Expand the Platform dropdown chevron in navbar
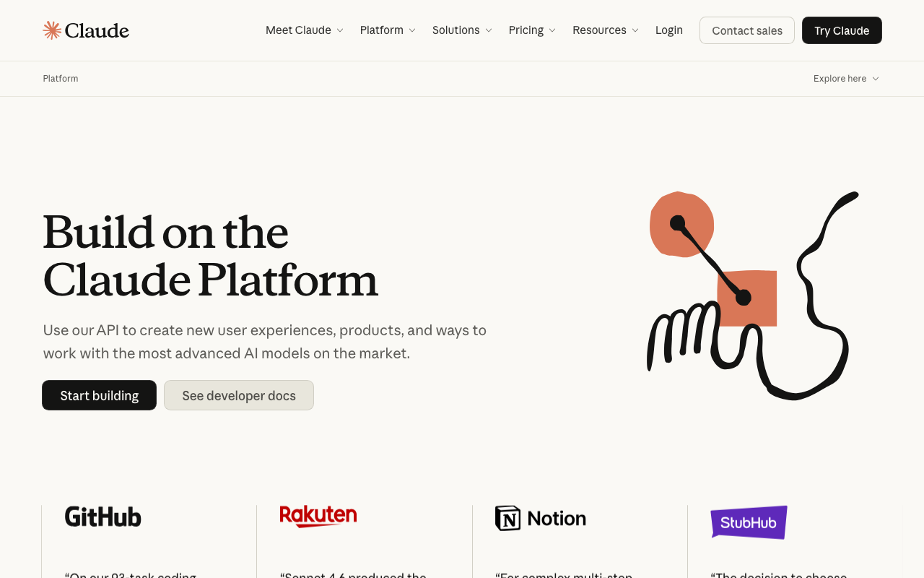This screenshot has width=924, height=578. pos(412,30)
